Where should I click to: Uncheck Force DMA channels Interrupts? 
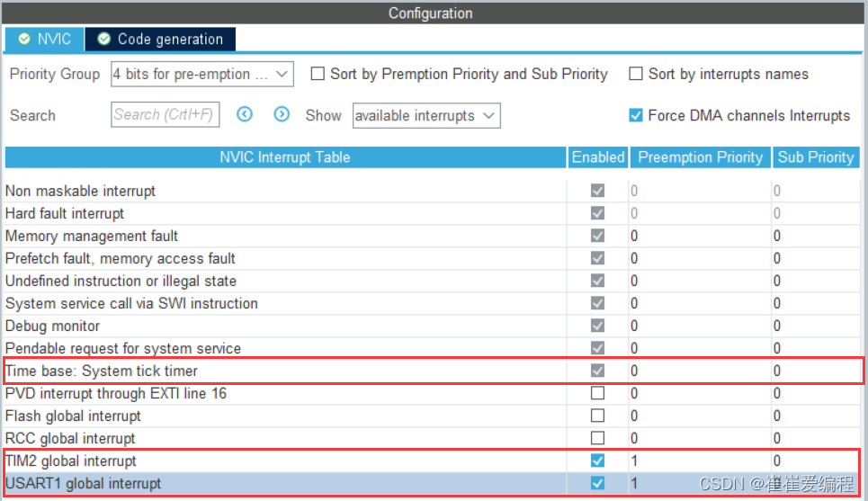pyautogui.click(x=636, y=115)
